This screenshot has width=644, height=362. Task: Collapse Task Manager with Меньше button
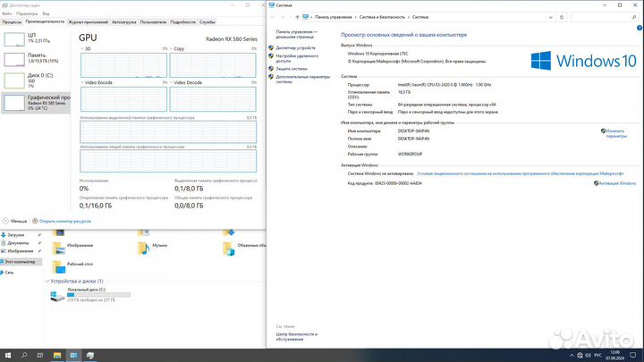tap(15, 222)
